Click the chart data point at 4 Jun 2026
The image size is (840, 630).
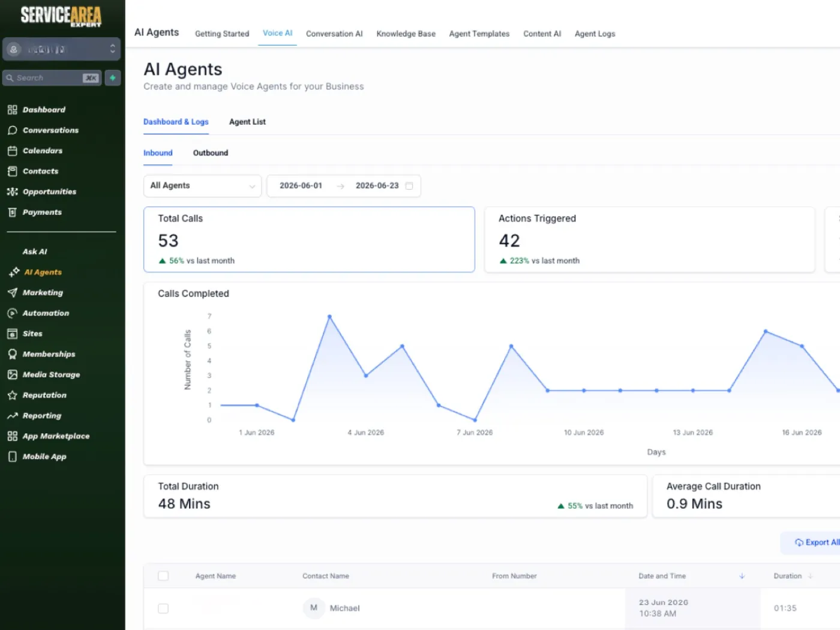click(x=366, y=376)
